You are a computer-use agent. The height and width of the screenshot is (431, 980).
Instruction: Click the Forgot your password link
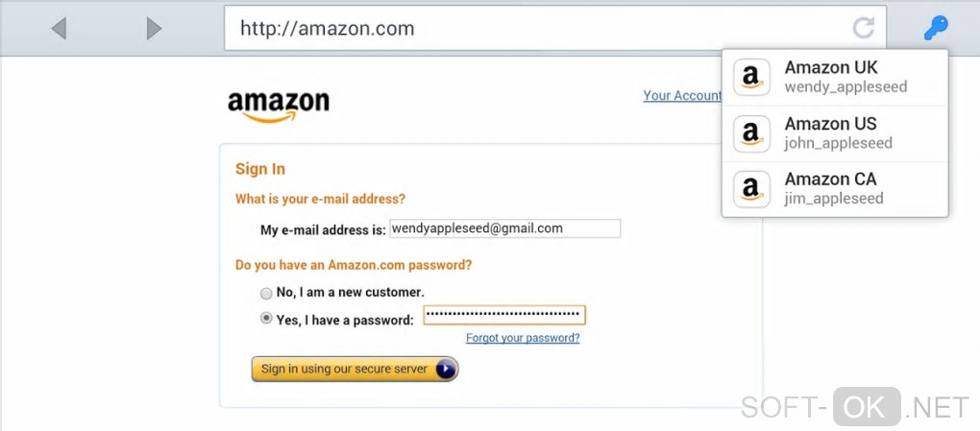pyautogui.click(x=523, y=338)
